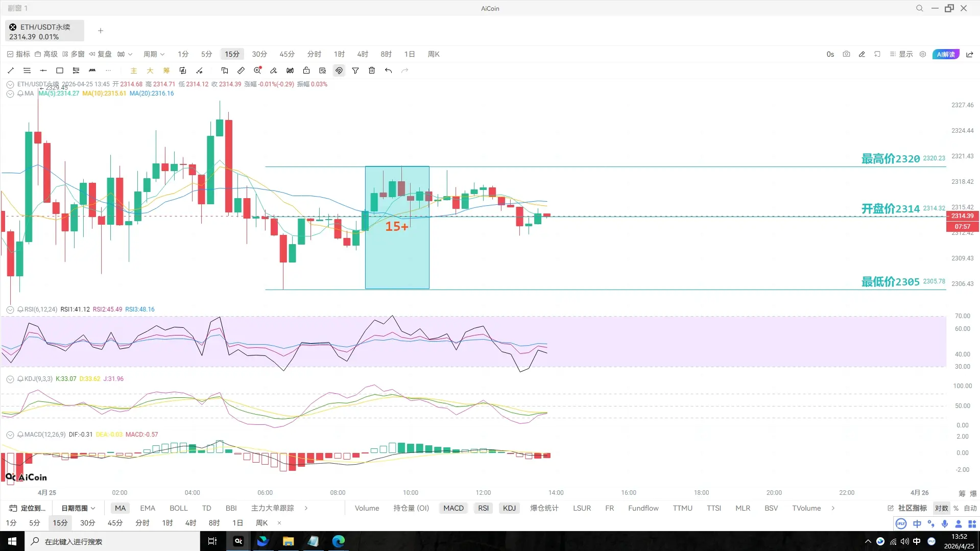Image resolution: width=980 pixels, height=551 pixels.
Task: Collapse the MA legend row
Action: 10,93
